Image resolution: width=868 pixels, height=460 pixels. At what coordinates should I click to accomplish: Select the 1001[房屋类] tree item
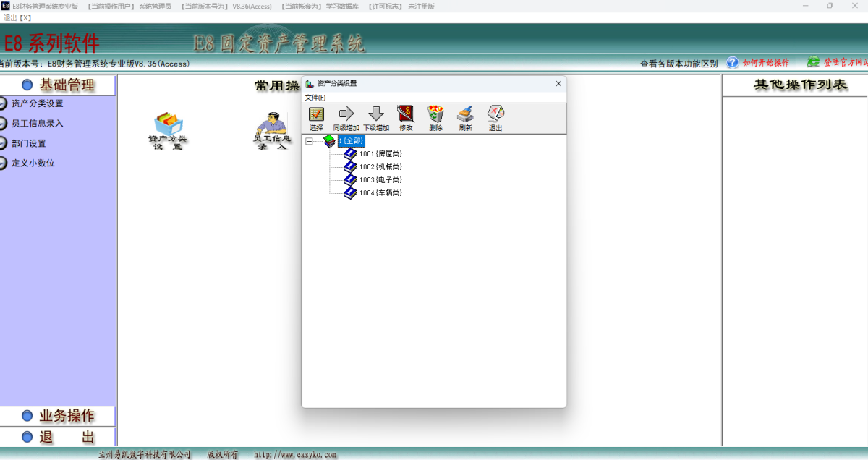pos(380,154)
